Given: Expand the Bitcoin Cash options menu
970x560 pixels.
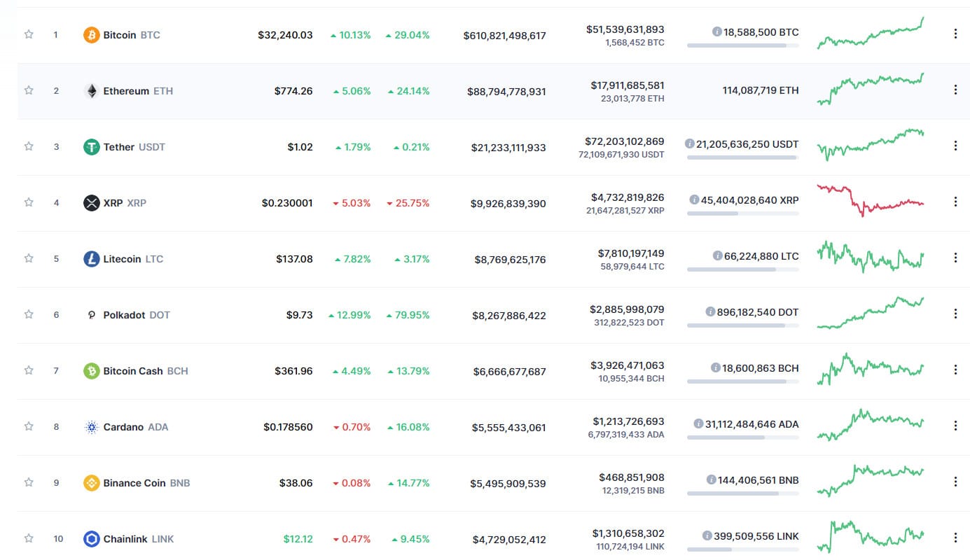Looking at the screenshot, I should pyautogui.click(x=955, y=370).
